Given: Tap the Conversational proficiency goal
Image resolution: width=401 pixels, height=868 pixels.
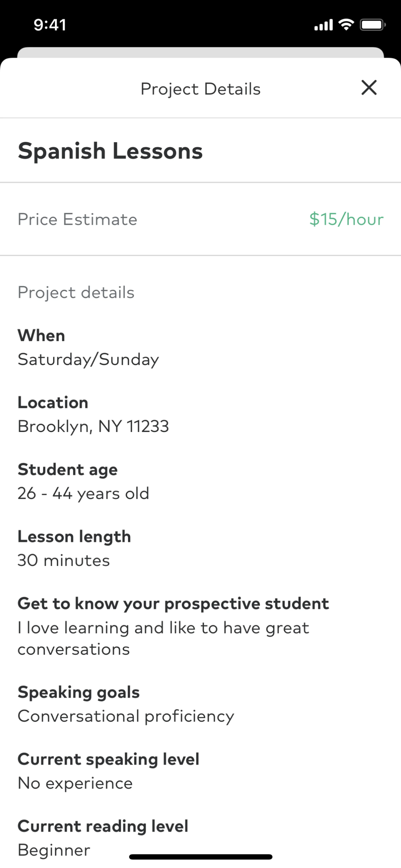Looking at the screenshot, I should click(x=126, y=716).
